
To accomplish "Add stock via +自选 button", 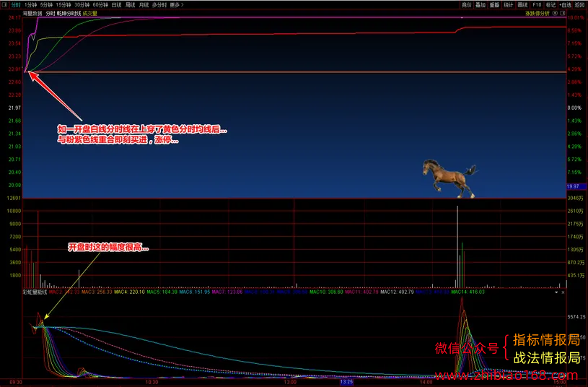I will click(x=565, y=5).
